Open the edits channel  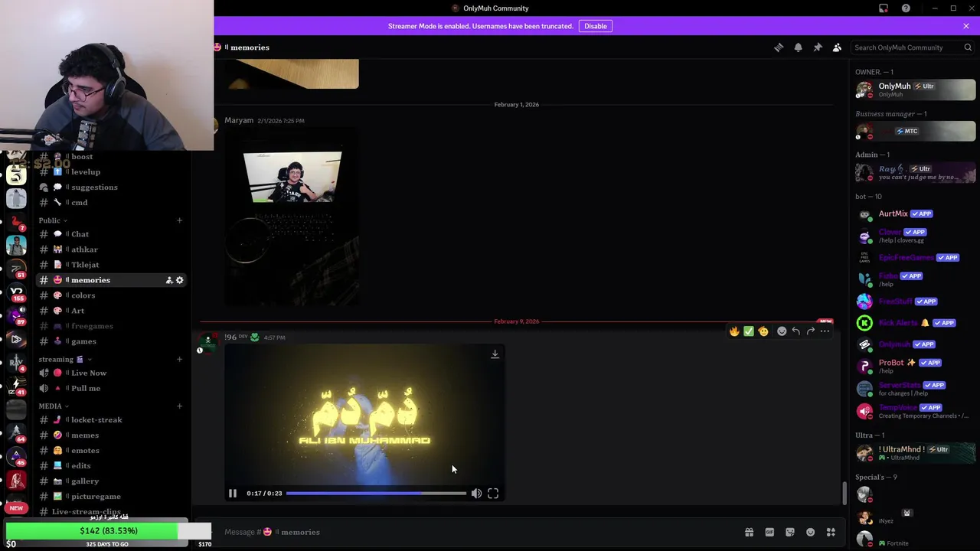(x=111, y=466)
